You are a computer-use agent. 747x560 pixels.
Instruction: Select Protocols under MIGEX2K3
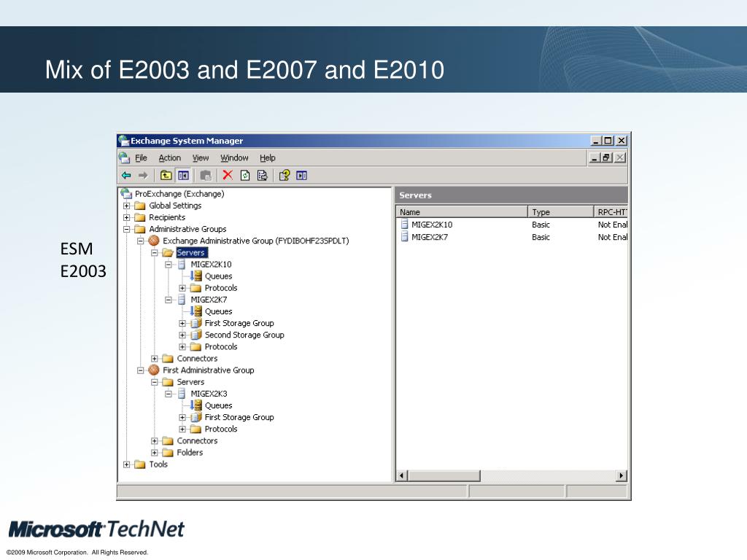[220, 429]
